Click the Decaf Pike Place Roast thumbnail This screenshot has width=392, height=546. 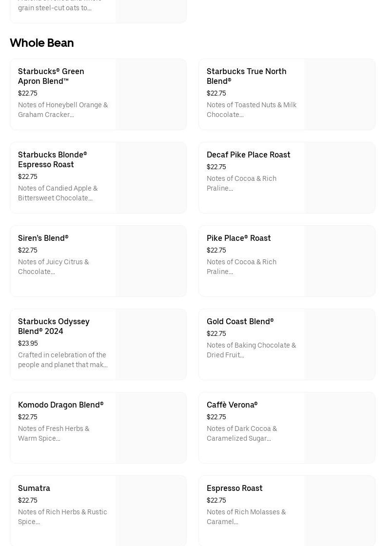pyautogui.click(x=339, y=178)
